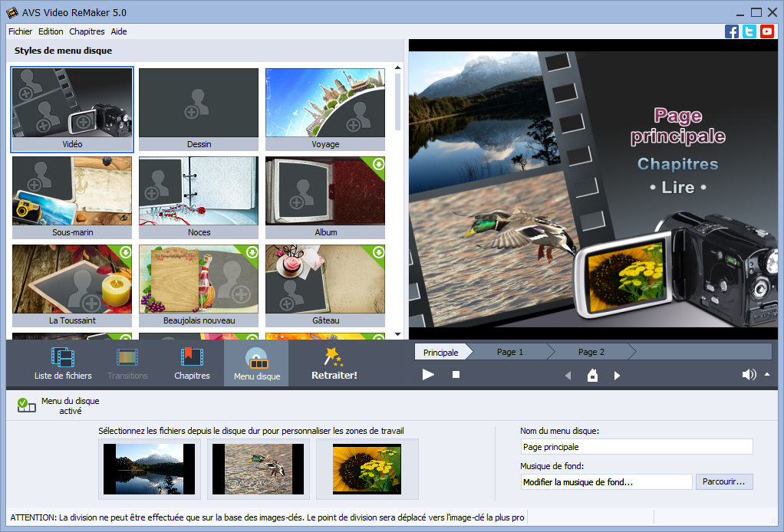Choose the Voyage menu style
The height and width of the screenshot is (532, 784).
click(325, 110)
